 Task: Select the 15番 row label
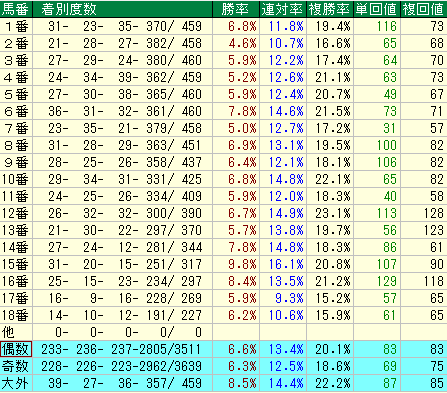click(16, 264)
